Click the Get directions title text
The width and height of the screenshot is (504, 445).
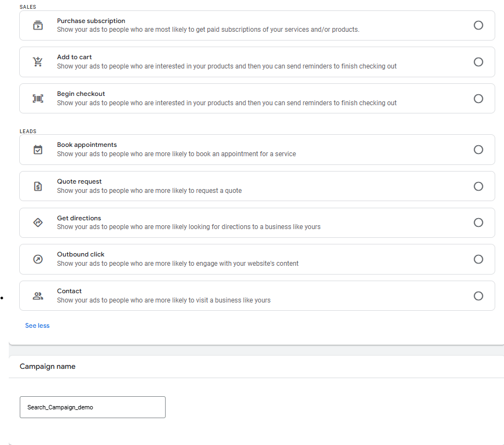click(x=79, y=218)
